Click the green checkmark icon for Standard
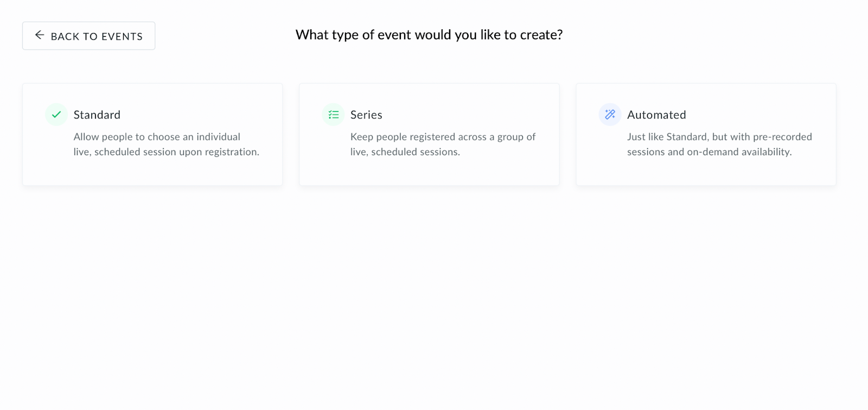Image resolution: width=868 pixels, height=410 pixels. click(x=56, y=115)
